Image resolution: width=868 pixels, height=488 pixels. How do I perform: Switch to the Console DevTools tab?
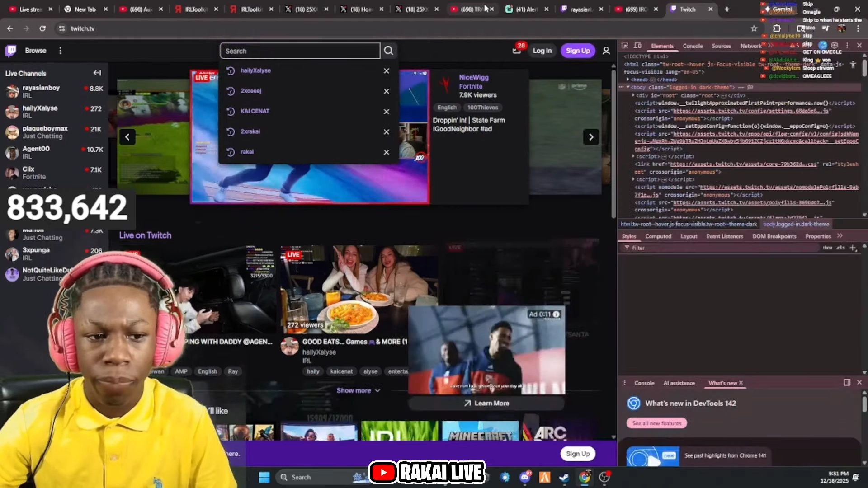(692, 46)
